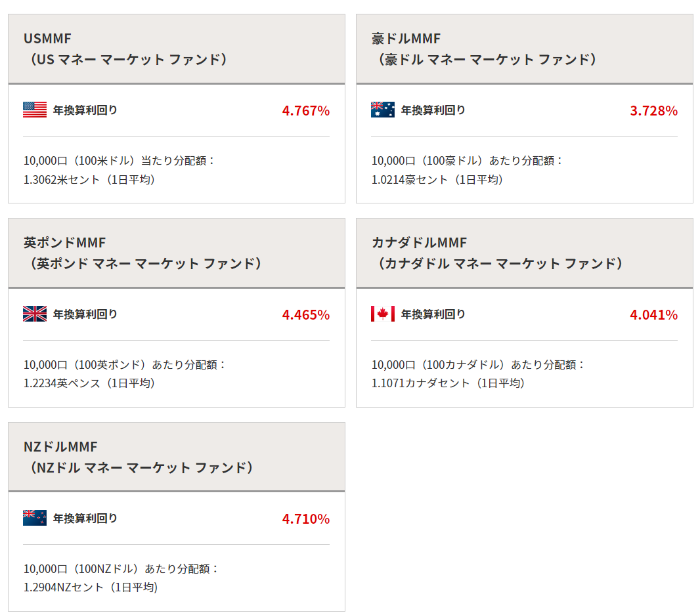Open the 英ポンドMMF fund card header
Screen dimensions: 700x613
pos(176,253)
